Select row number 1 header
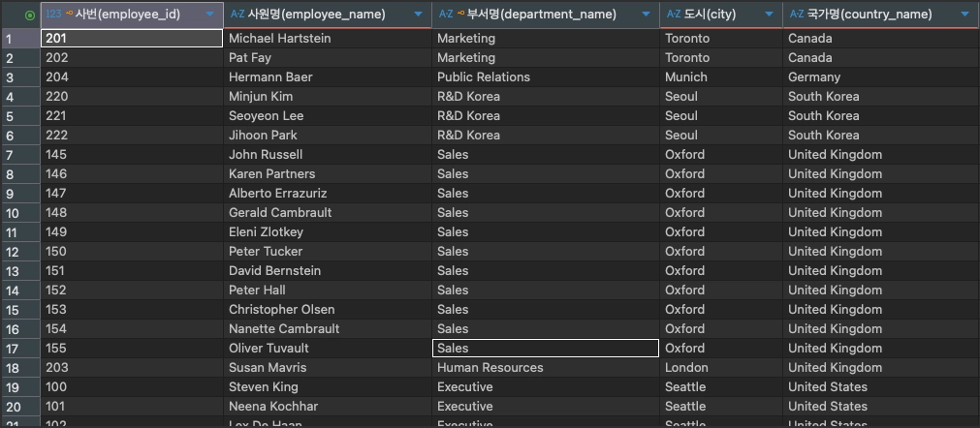The height and width of the screenshot is (428, 980). (20, 39)
